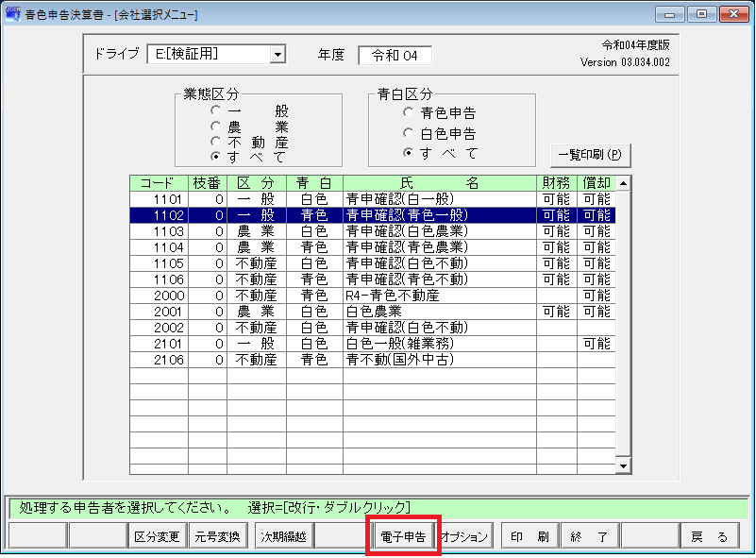
Task: Choose the 青色申告 radio button
Action: (409, 112)
